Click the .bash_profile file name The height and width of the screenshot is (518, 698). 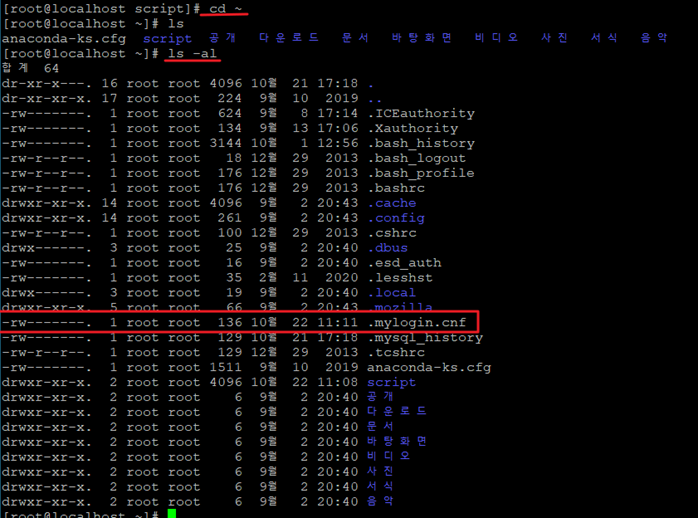pos(421,173)
